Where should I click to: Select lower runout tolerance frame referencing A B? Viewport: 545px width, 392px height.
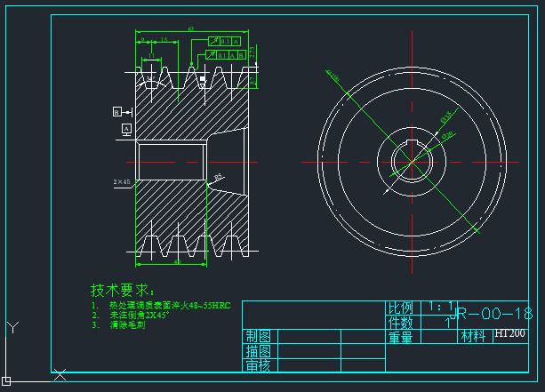tap(226, 55)
